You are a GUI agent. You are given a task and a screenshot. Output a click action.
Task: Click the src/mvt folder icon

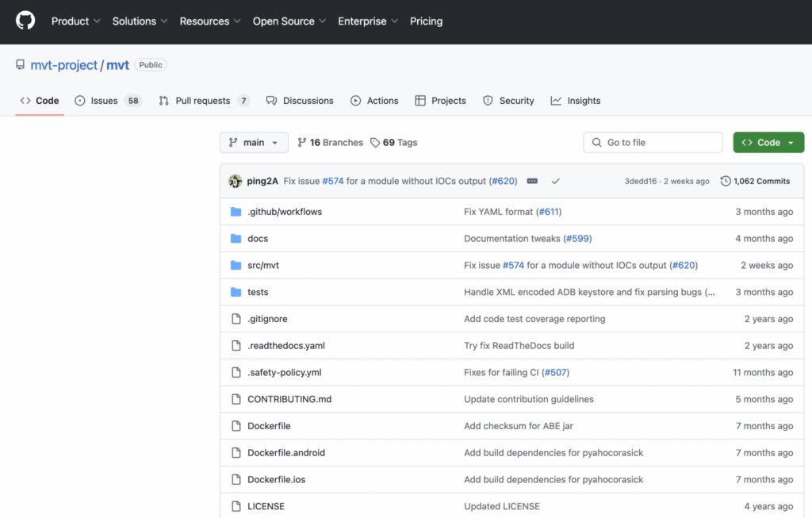point(236,265)
